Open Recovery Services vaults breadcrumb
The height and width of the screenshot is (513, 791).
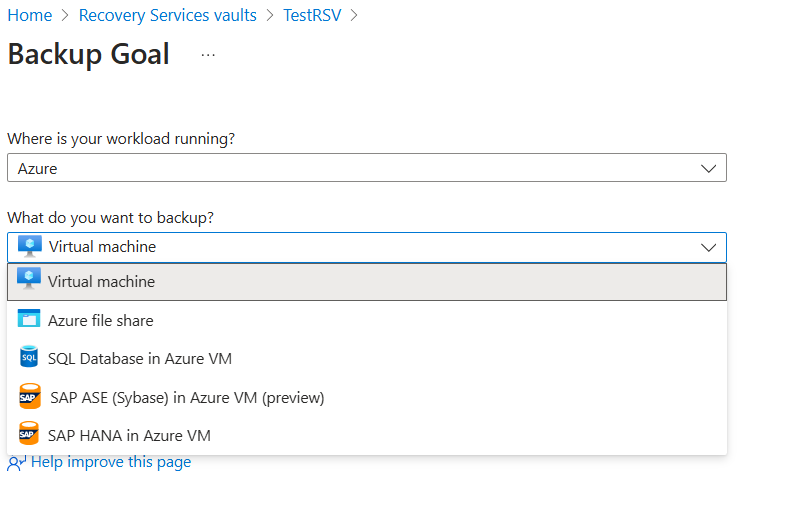pos(167,15)
